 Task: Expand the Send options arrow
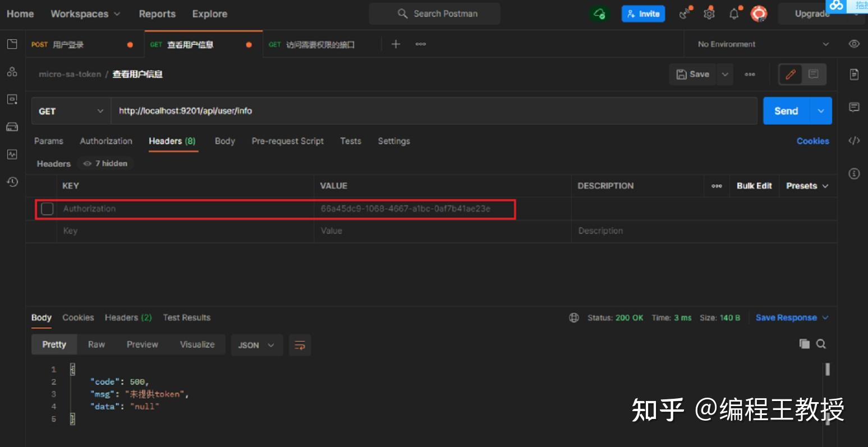tap(821, 111)
